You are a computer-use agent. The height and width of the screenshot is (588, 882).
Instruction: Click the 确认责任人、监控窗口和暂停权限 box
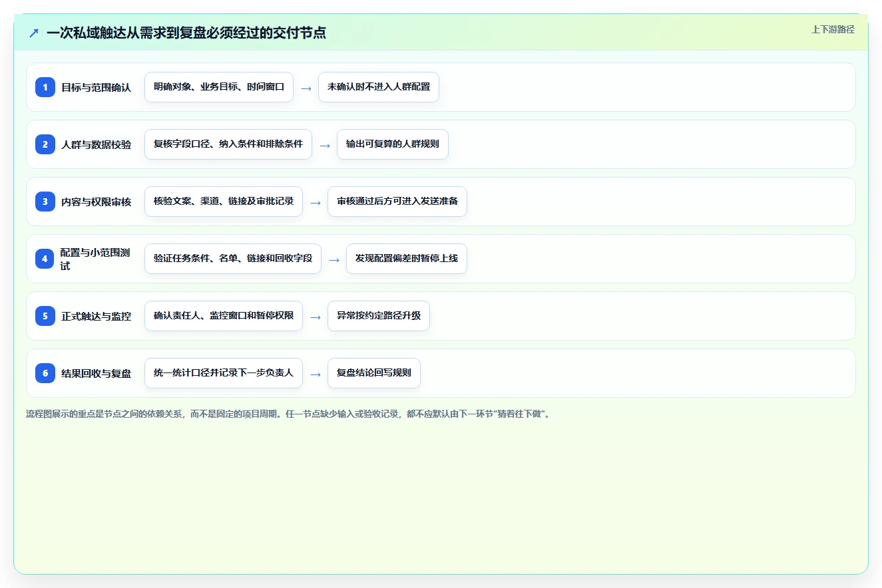224,316
